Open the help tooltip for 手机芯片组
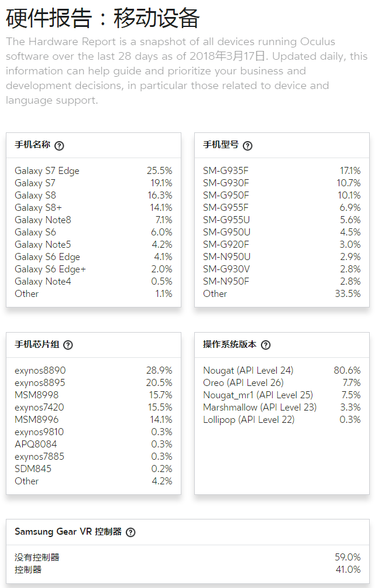This screenshot has width=375, height=588. (68, 345)
